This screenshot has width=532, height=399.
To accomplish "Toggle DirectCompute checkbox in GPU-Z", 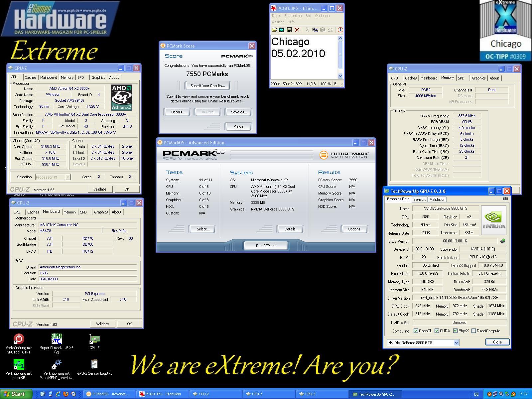I will 473,331.
